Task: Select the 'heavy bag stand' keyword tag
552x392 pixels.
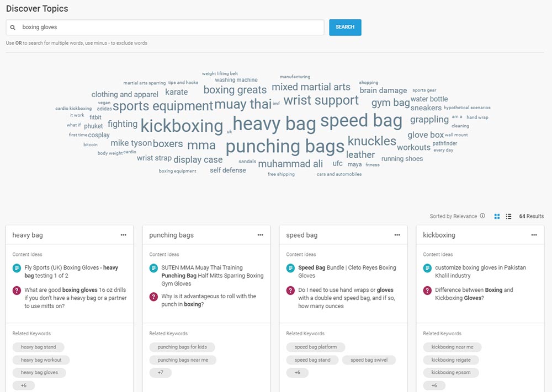Action: 38,347
